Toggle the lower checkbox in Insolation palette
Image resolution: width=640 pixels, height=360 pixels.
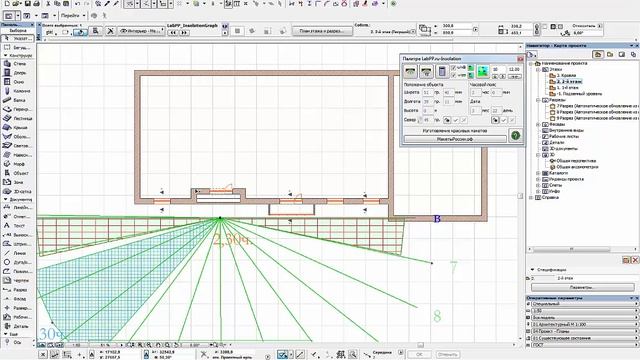pos(453,75)
